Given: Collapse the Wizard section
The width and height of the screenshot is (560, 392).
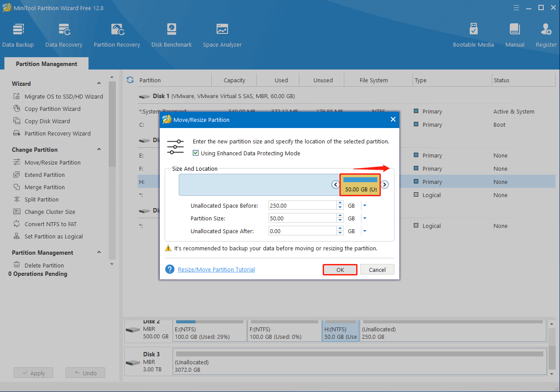Looking at the screenshot, I should (x=99, y=84).
